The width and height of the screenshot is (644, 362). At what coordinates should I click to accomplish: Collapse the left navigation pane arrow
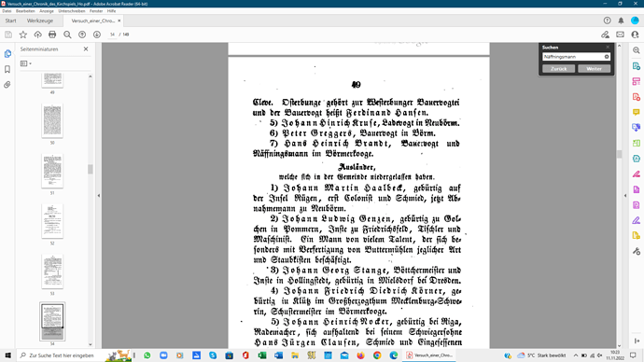coord(99,196)
